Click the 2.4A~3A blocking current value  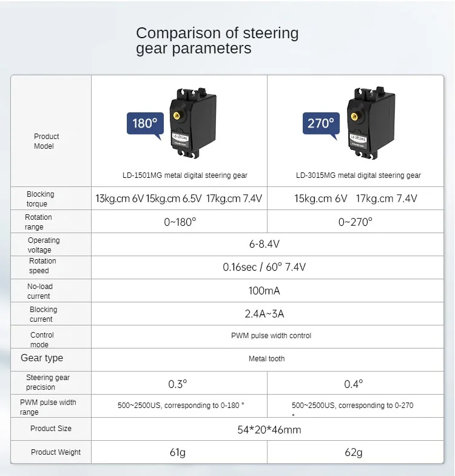point(264,314)
